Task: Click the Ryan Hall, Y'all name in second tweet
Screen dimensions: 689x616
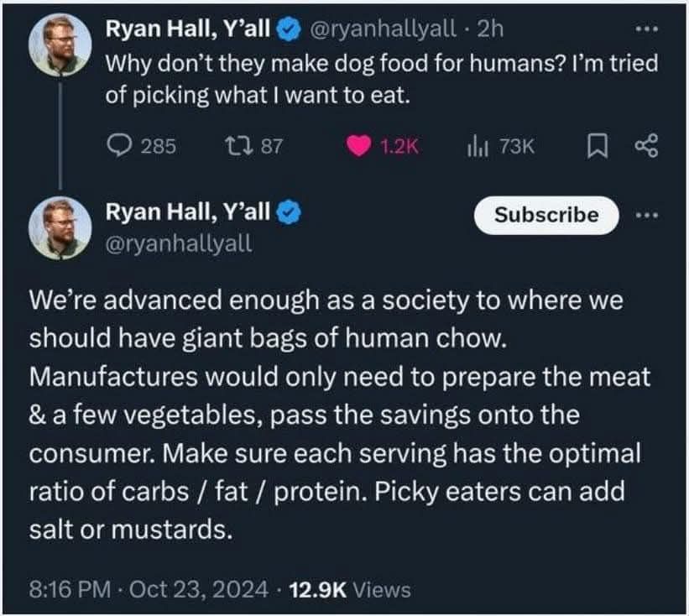Action: (187, 213)
